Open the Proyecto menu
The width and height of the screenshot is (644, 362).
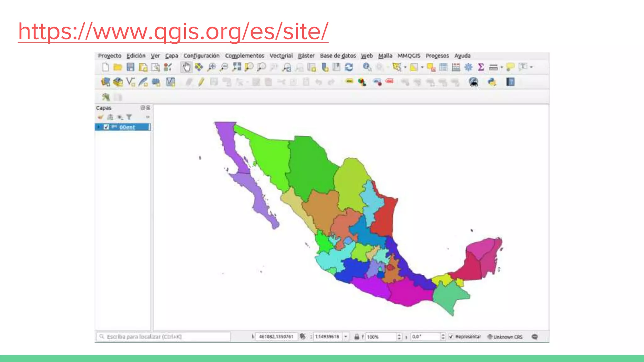coord(109,56)
